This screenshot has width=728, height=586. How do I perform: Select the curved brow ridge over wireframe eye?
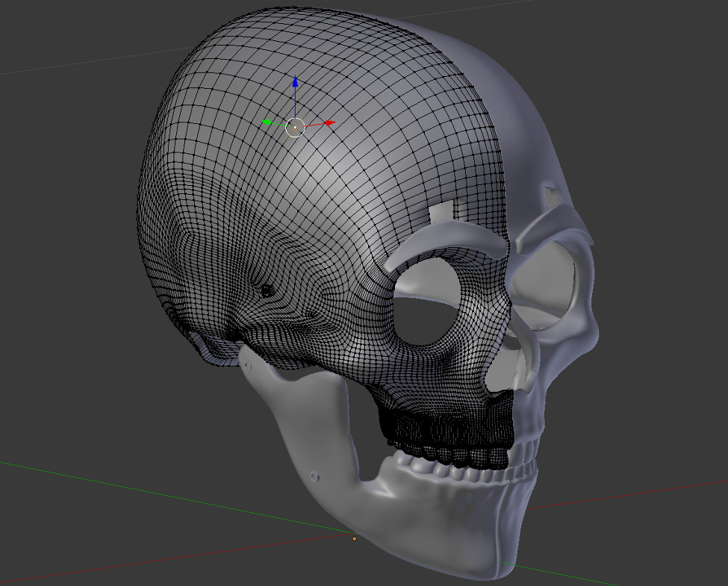click(448, 243)
